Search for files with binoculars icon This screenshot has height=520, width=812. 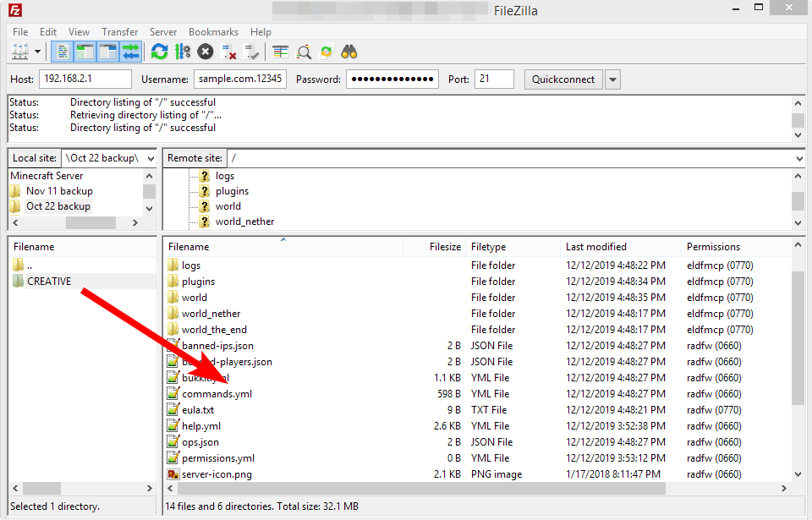pyautogui.click(x=349, y=52)
